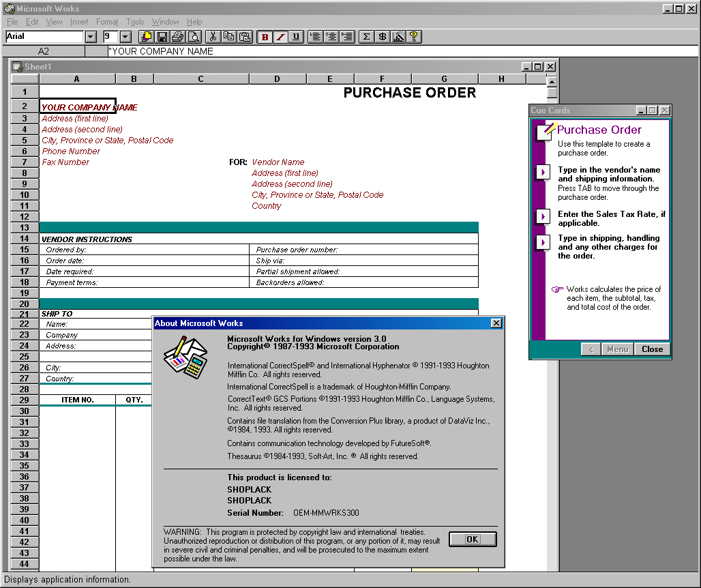Left-align the cell contents
Image resolution: width=701 pixels, height=588 pixels.
click(x=315, y=37)
